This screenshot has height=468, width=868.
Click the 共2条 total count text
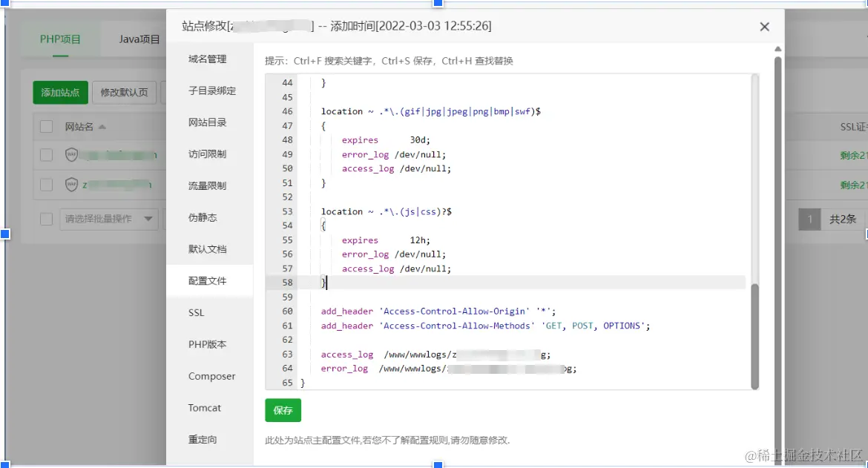pyautogui.click(x=843, y=219)
